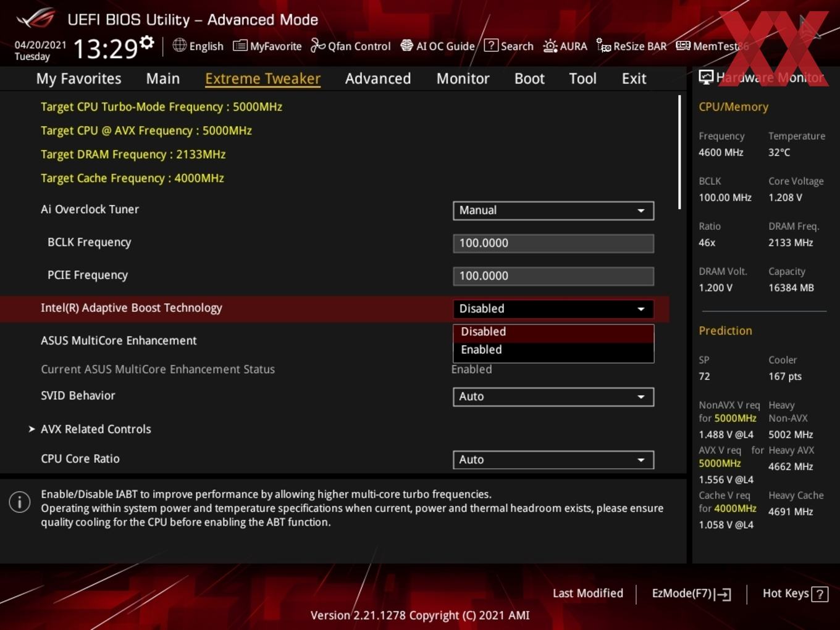Click the 04/20/2021 date text
The image size is (840, 630).
(40, 45)
